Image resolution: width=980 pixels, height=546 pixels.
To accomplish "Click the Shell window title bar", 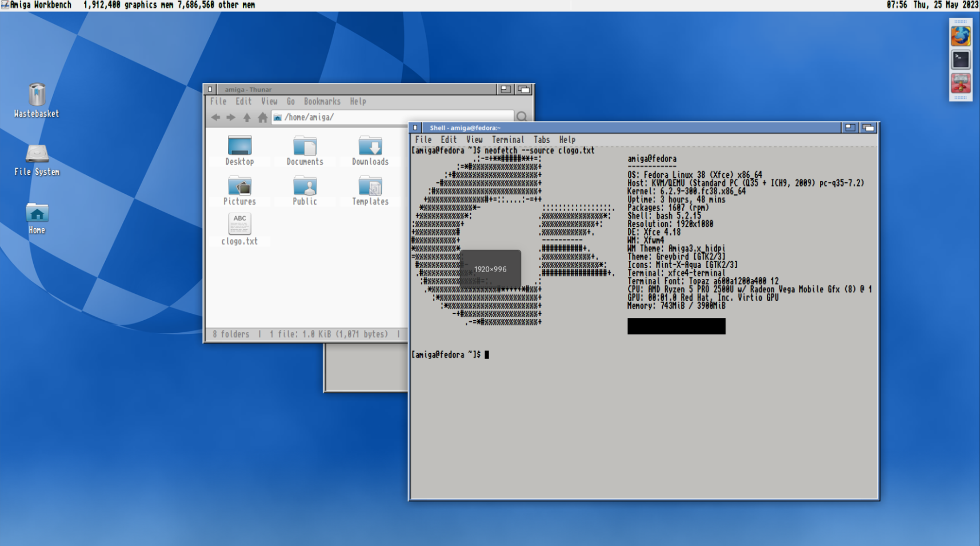I will click(631, 127).
